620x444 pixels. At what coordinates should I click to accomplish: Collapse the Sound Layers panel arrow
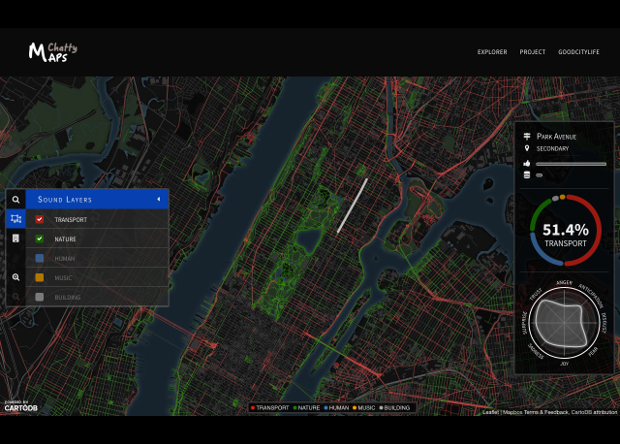pos(159,199)
